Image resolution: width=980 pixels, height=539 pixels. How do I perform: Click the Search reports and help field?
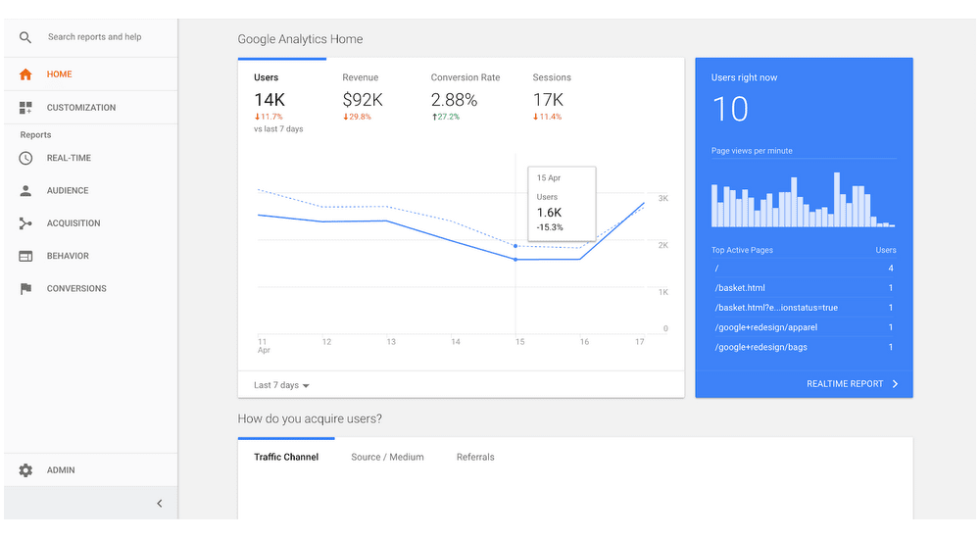(95, 37)
